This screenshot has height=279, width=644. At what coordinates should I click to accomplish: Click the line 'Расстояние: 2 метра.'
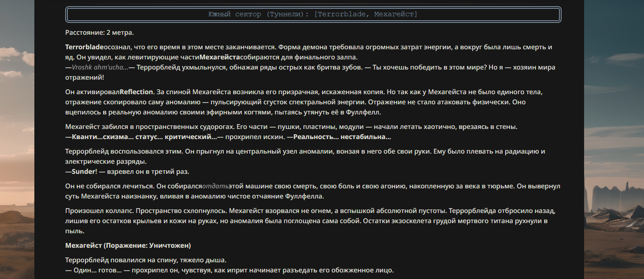100,33
